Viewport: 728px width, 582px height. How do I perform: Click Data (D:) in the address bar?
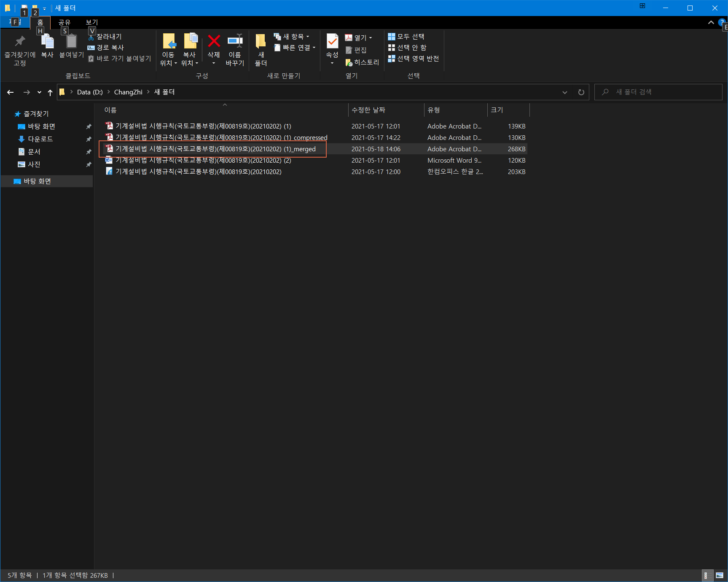tap(90, 92)
